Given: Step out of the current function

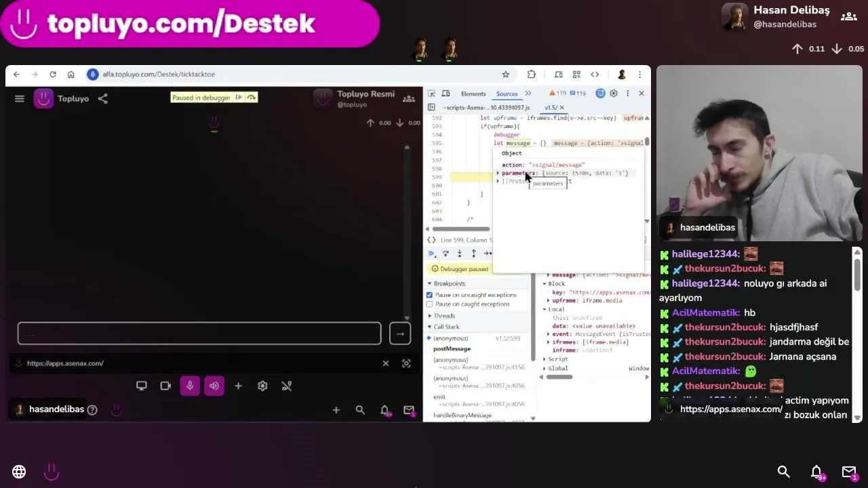Looking at the screenshot, I should pyautogui.click(x=473, y=253).
